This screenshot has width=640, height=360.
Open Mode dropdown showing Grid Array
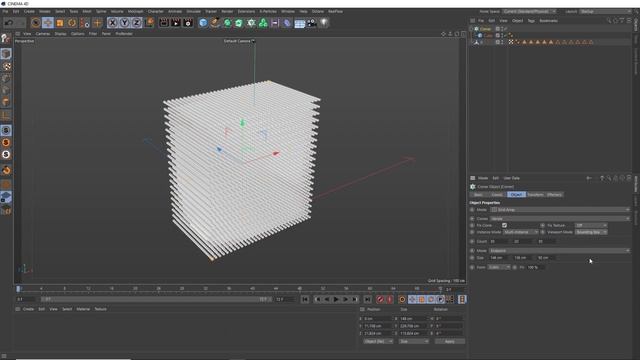[x=560, y=210]
